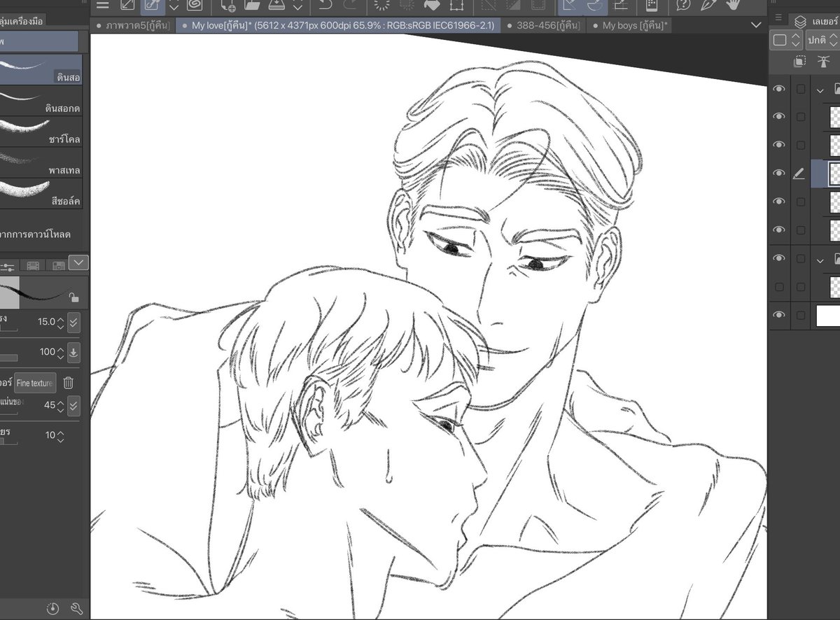
Task: Select highlighted pen-tool icon in top toolbar
Action: tap(153, 6)
